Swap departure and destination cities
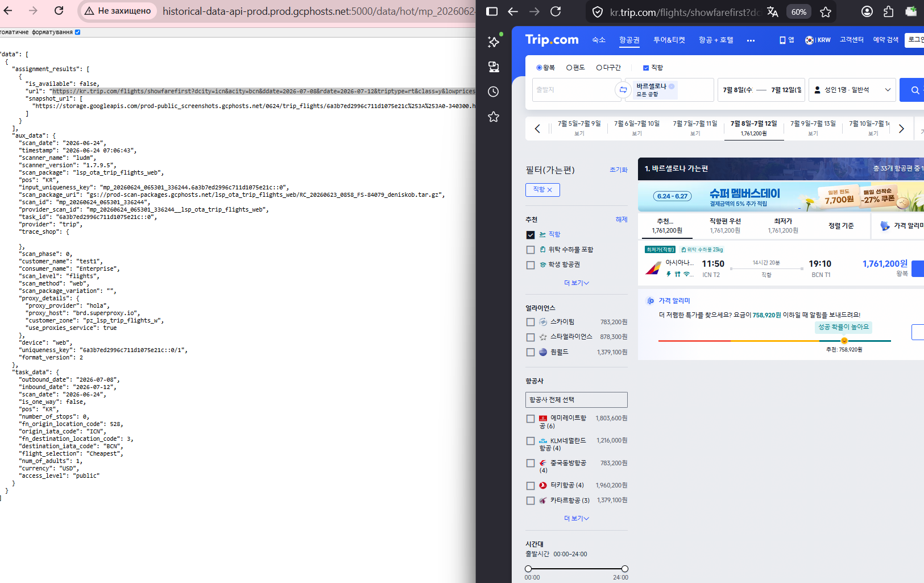The width and height of the screenshot is (924, 583). [623, 90]
